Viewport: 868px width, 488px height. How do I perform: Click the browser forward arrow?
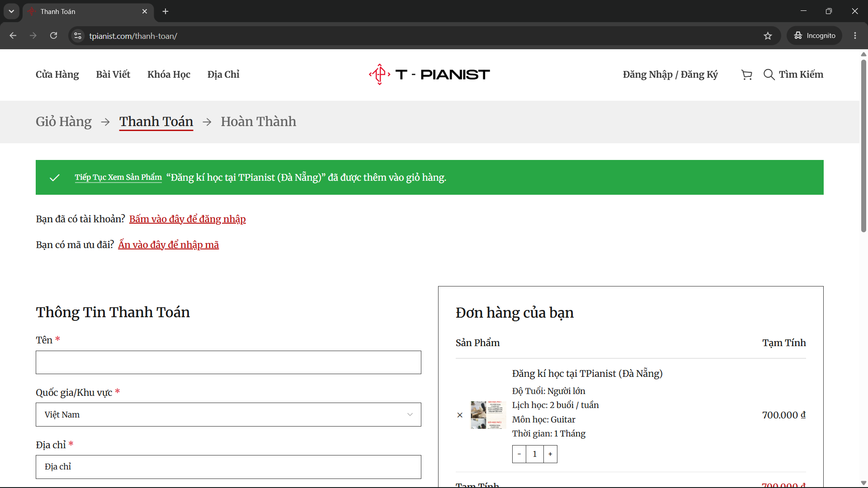click(33, 36)
